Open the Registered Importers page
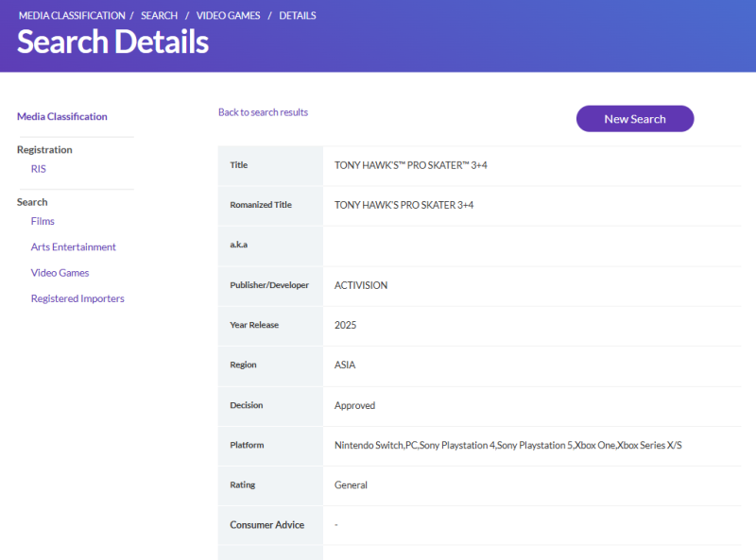Viewport: 756px width, 560px height. (77, 299)
